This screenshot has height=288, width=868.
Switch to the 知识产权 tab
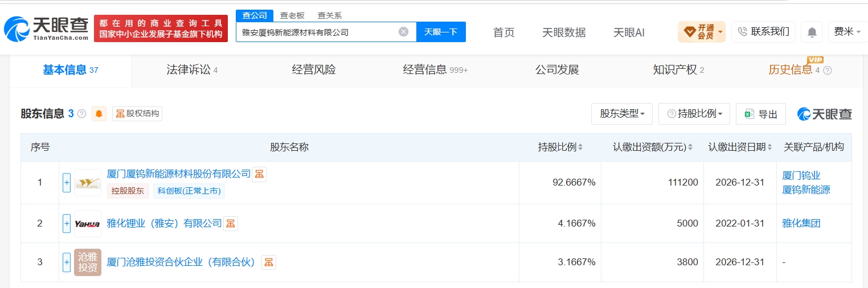[678, 70]
